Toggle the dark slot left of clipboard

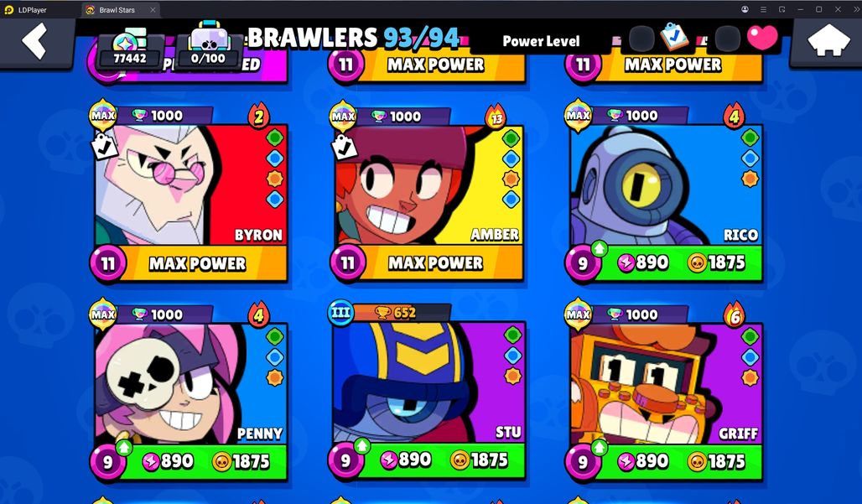[641, 39]
